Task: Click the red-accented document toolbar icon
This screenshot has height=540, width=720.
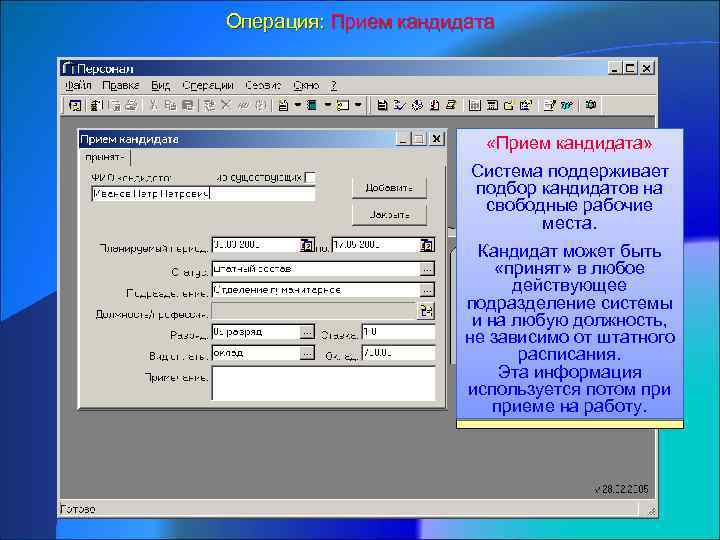Action: click(x=434, y=105)
